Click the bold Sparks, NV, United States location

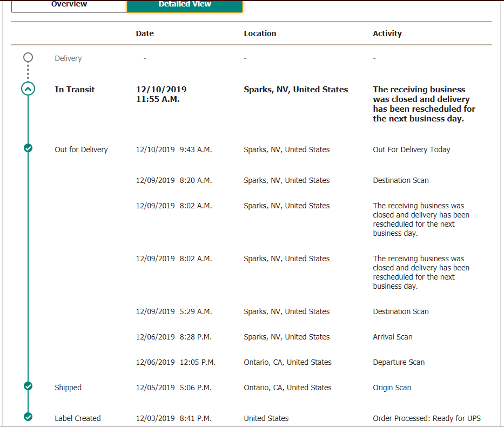click(x=295, y=89)
